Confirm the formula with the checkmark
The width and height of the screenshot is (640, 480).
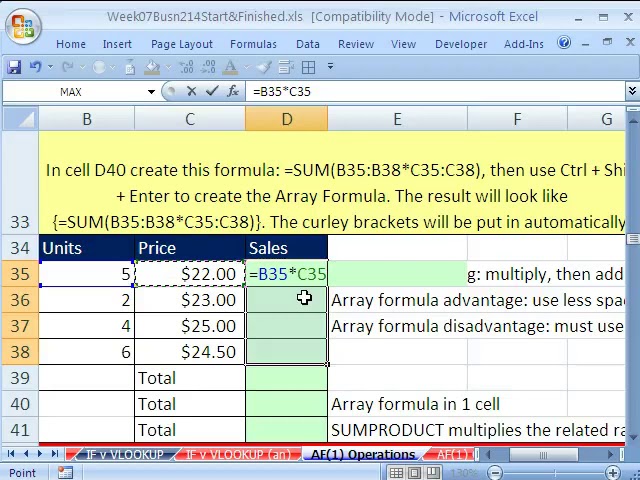(x=212, y=91)
